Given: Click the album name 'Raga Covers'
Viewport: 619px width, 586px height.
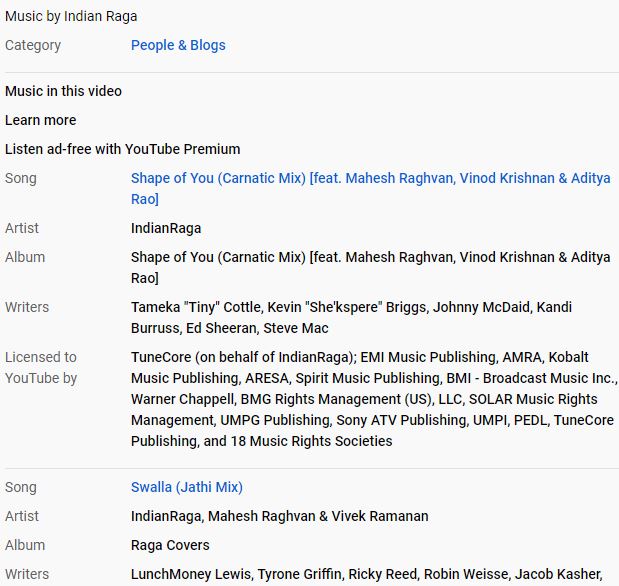Looking at the screenshot, I should [x=170, y=545].
